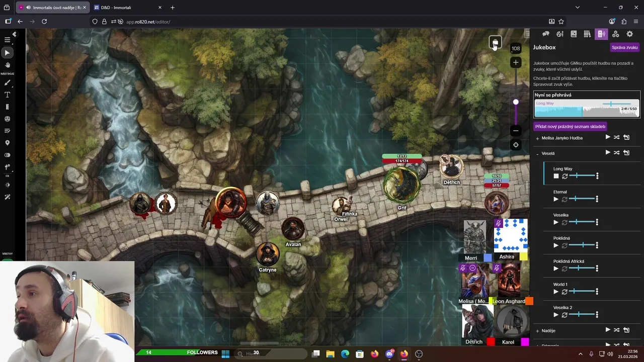Viewport: 644px width, 362px height.
Task: Click the Správa zvuku button
Action: pyautogui.click(x=625, y=47)
